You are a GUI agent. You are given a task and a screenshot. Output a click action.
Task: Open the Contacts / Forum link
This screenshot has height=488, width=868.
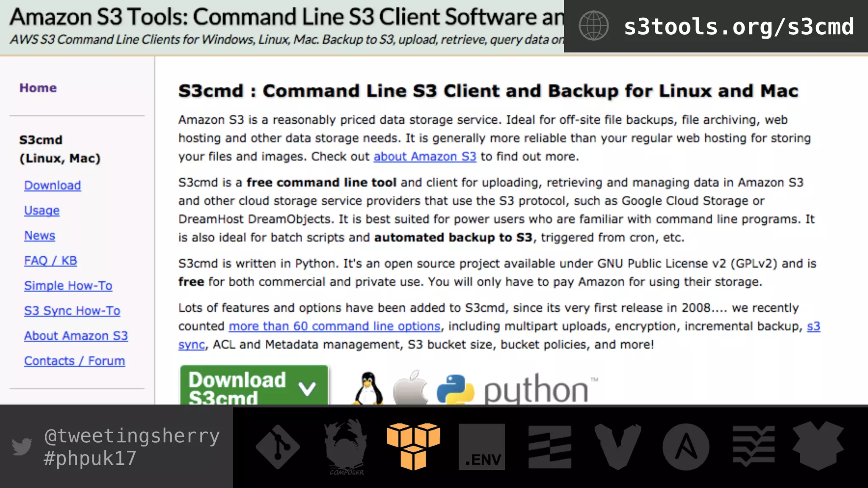coord(75,361)
